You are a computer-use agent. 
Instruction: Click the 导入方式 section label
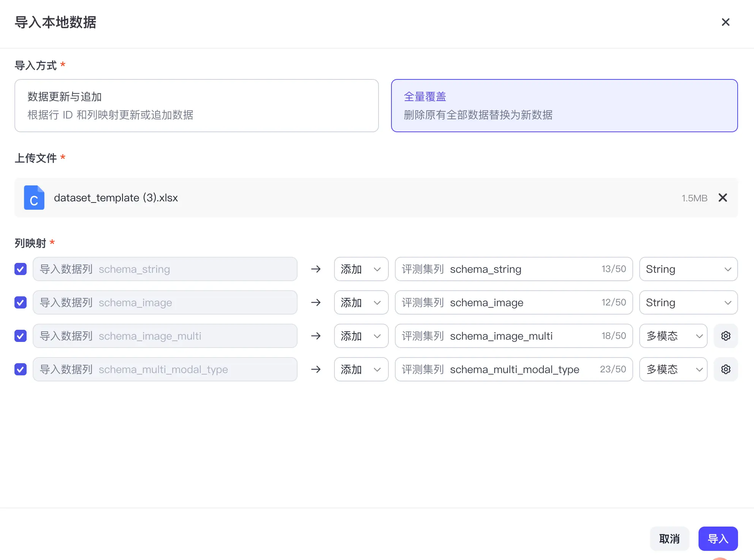tap(36, 65)
